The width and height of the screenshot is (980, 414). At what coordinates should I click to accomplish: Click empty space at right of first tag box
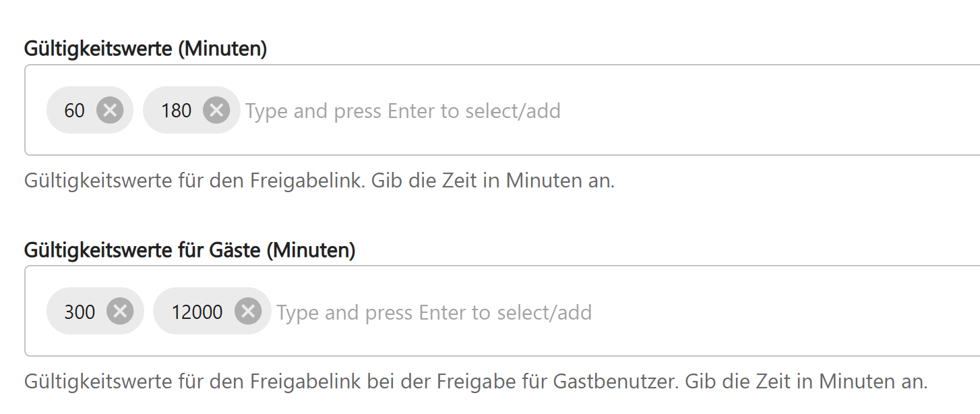click(x=809, y=111)
